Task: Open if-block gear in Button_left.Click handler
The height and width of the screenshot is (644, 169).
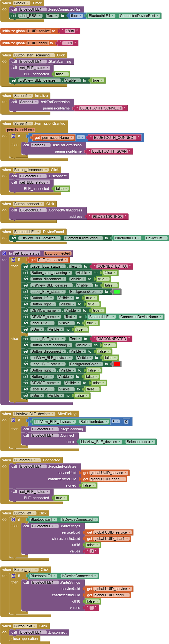Action: [14, 520]
